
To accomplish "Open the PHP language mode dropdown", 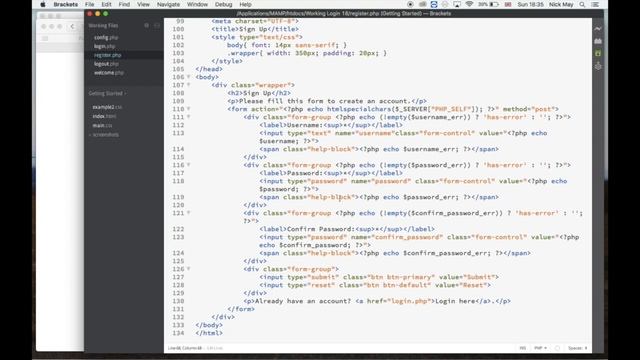I will point(540,348).
